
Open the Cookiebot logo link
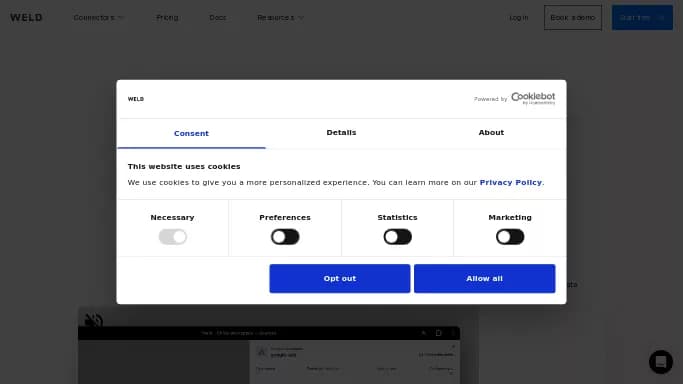tap(533, 98)
